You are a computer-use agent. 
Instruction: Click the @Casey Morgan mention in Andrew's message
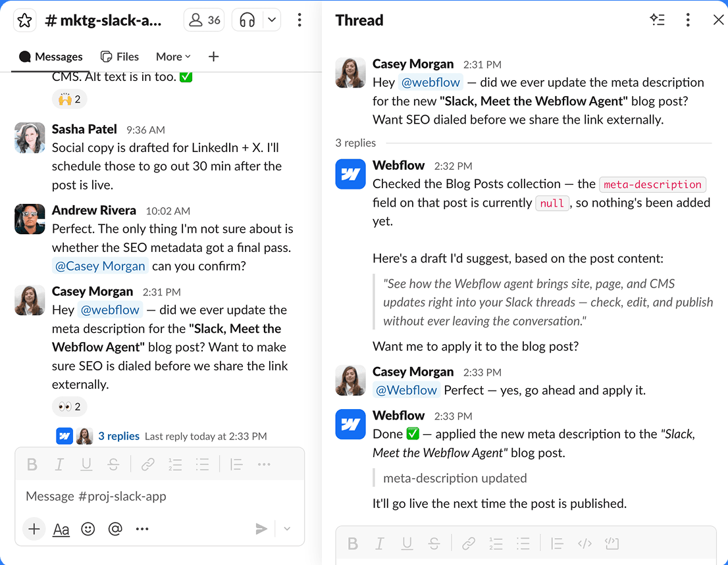tap(100, 266)
